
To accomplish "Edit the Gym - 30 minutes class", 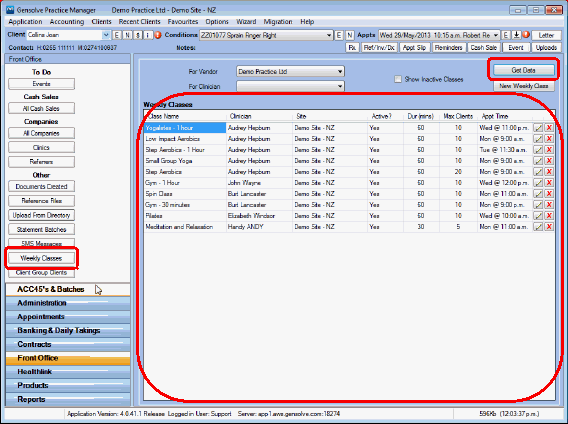I will (x=538, y=205).
